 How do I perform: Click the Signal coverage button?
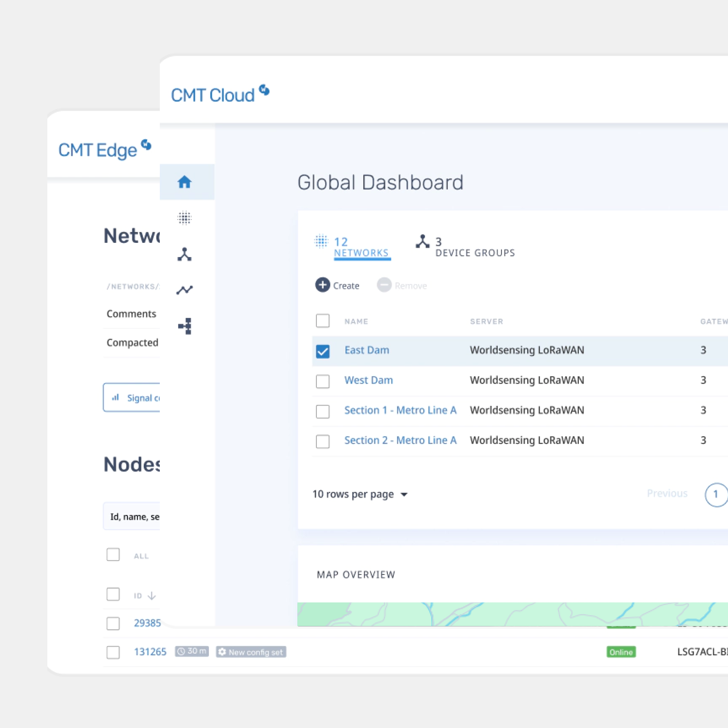(132, 397)
